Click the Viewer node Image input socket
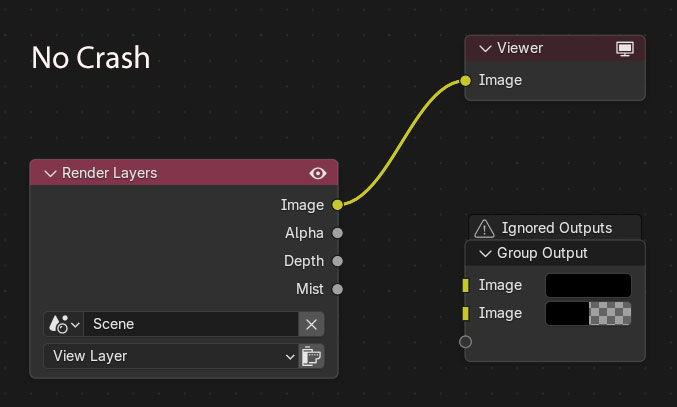677x407 pixels. [x=466, y=80]
